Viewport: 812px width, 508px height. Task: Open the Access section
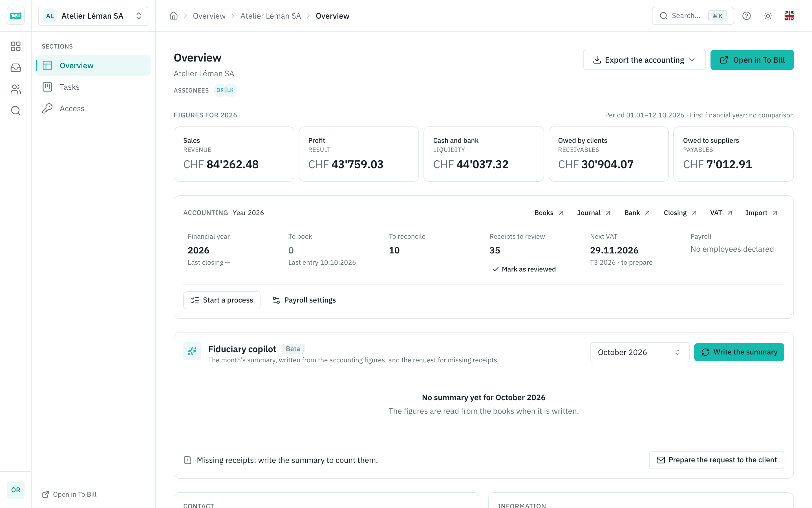pos(93,109)
